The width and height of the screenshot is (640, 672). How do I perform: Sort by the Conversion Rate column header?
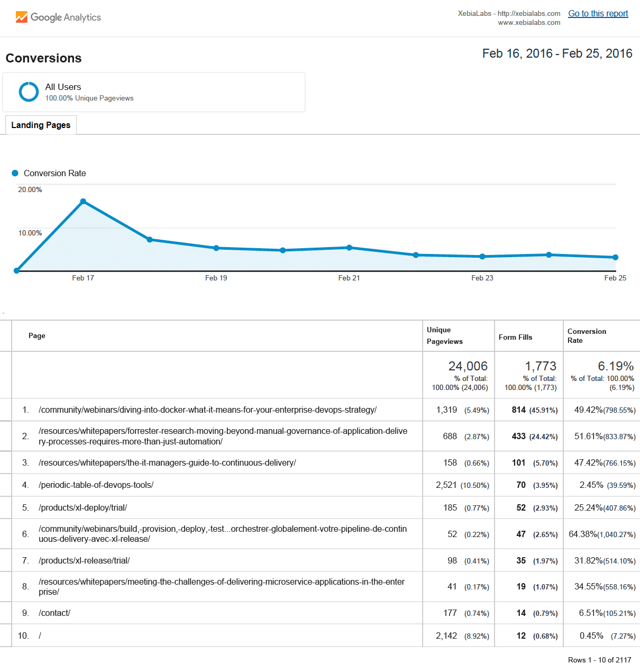587,335
